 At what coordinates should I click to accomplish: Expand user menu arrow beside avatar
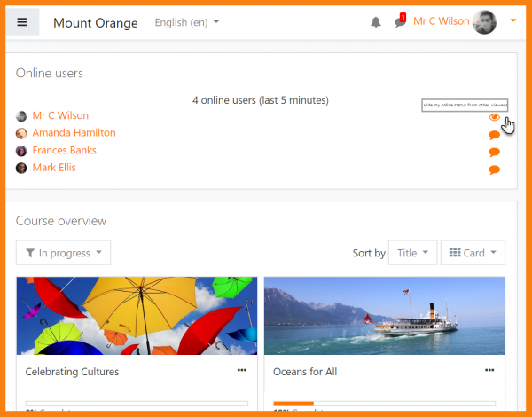coord(513,21)
